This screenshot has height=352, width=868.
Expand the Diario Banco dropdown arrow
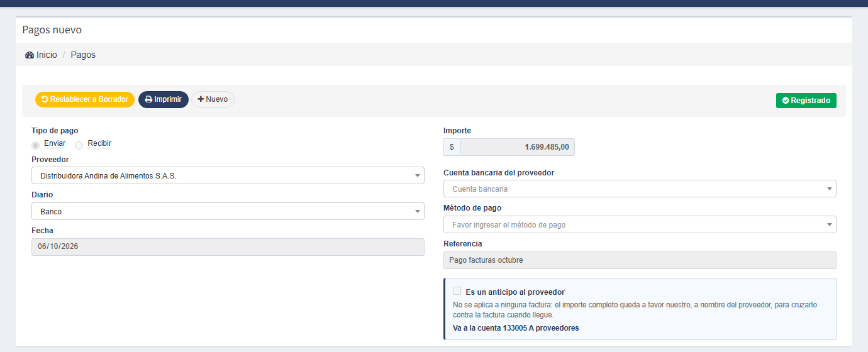pyautogui.click(x=418, y=212)
